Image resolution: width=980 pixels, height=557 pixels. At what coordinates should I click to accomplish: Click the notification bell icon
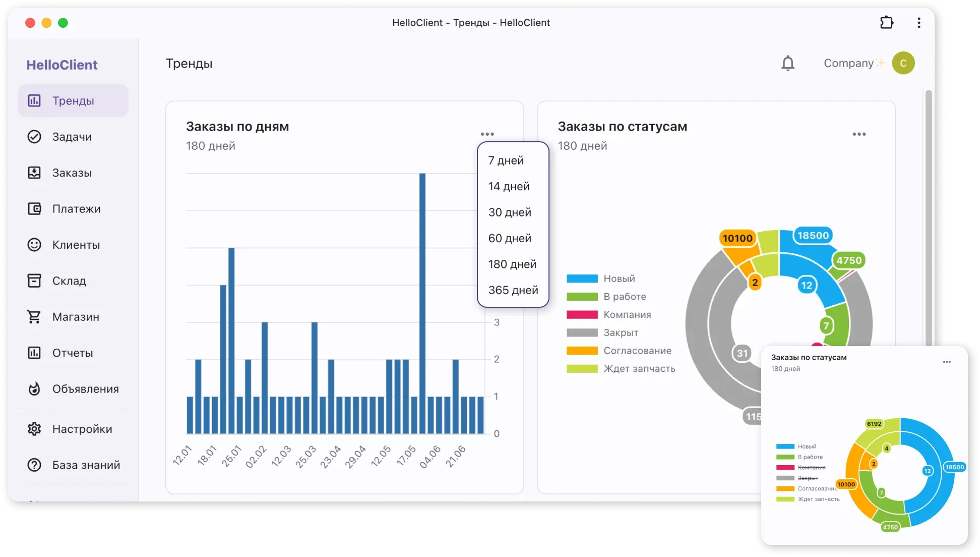coord(787,64)
